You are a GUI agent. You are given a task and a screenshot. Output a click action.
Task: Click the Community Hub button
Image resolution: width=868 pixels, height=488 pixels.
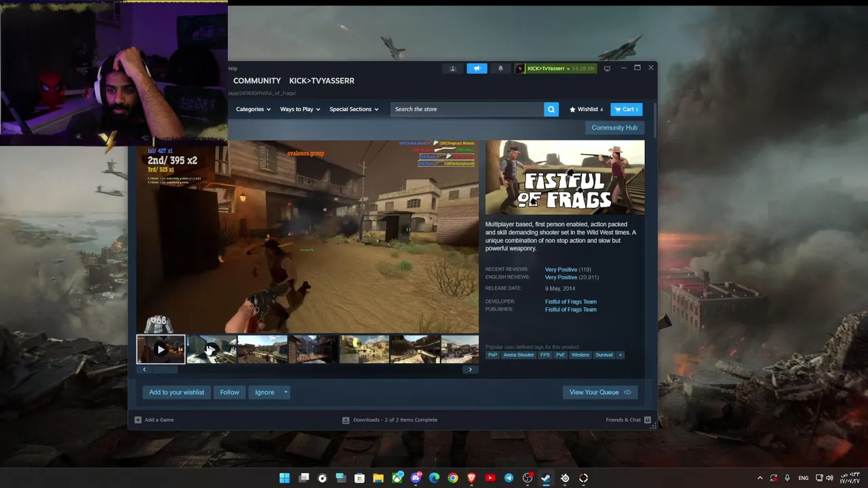coord(614,127)
